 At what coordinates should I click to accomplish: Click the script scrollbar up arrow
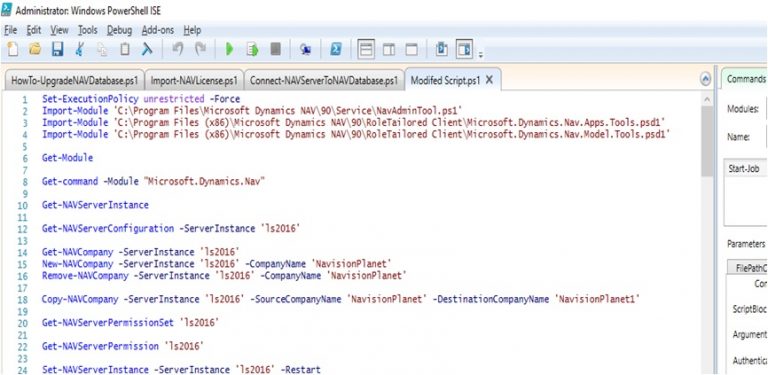pos(707,99)
